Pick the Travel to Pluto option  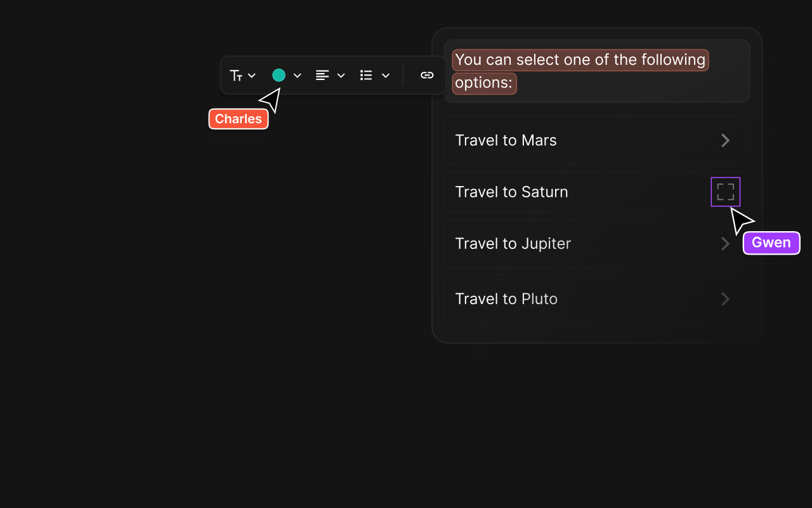coord(506,299)
